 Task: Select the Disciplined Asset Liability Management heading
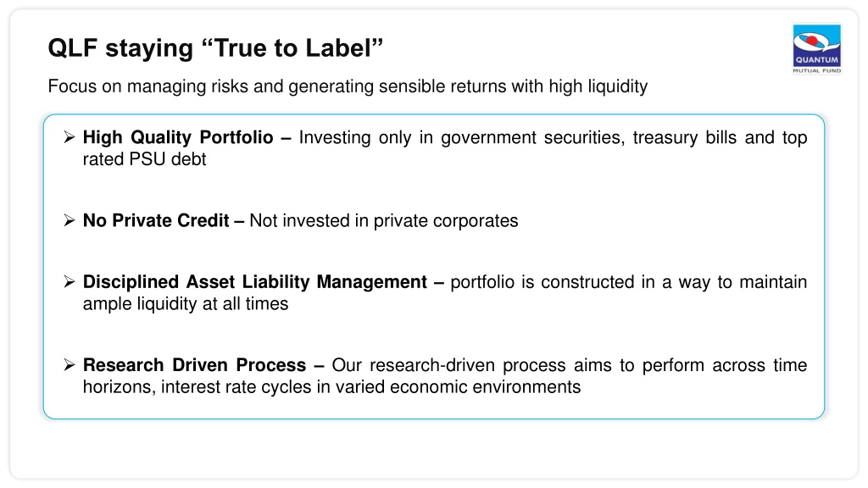click(x=254, y=282)
